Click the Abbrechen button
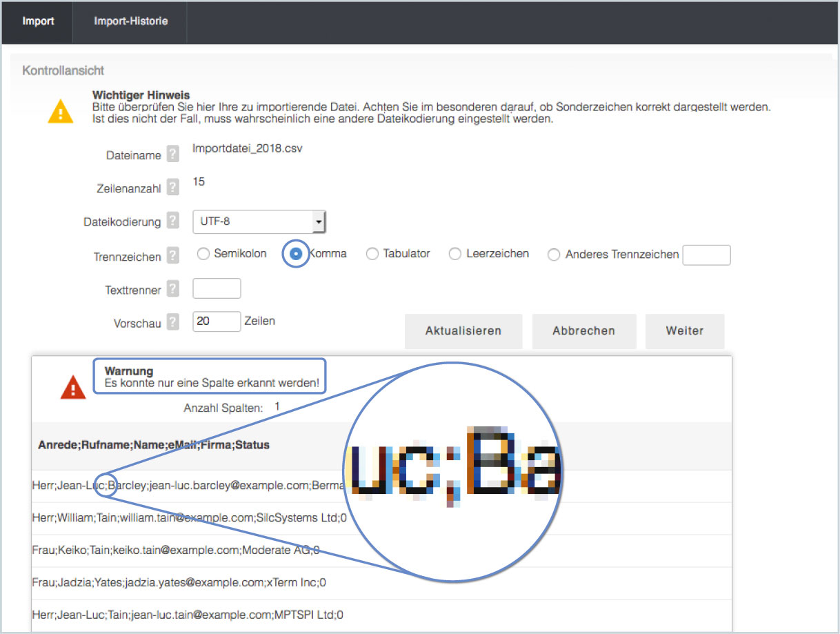 [x=583, y=331]
